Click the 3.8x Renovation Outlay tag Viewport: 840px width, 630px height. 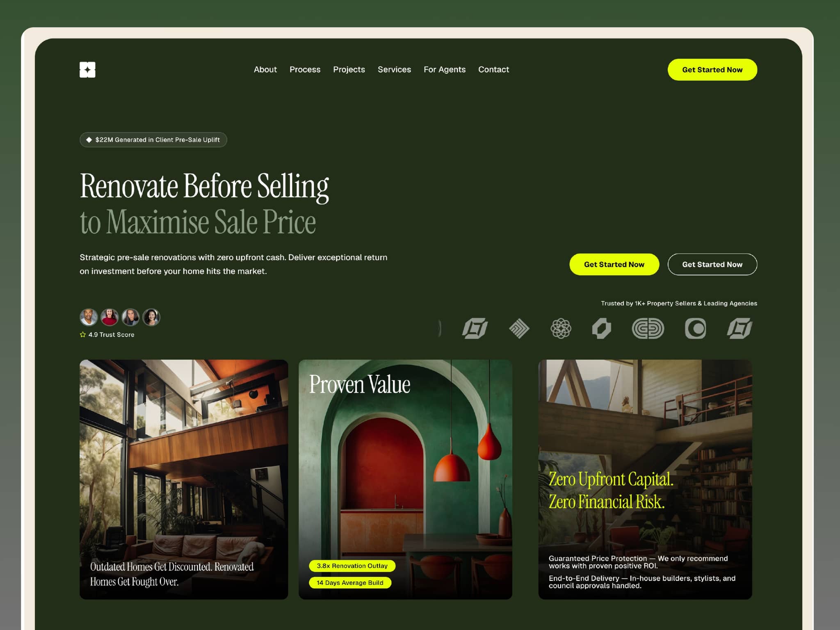tap(352, 566)
